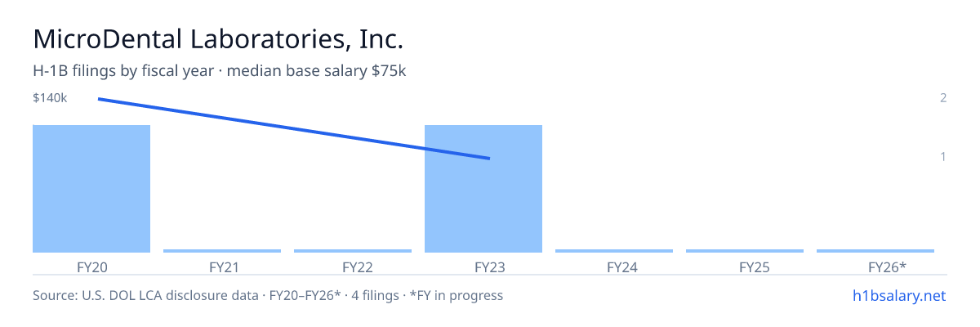Click the source disclosure footnote text
This screenshot has width=980, height=327.
point(268,295)
